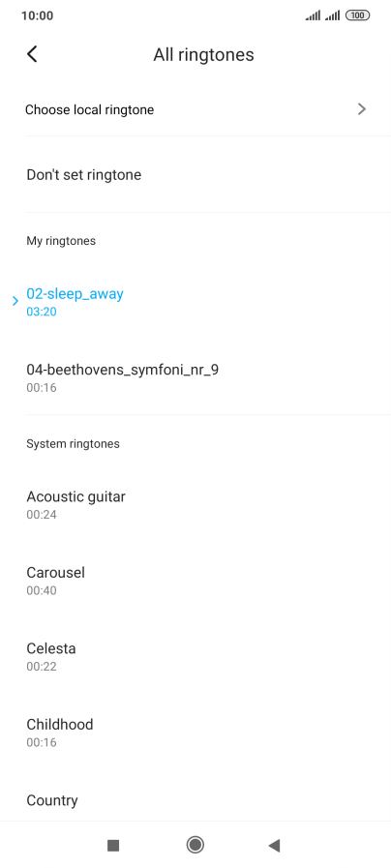Tap the My ringtones section header
The image size is (391, 868).
pos(61,241)
